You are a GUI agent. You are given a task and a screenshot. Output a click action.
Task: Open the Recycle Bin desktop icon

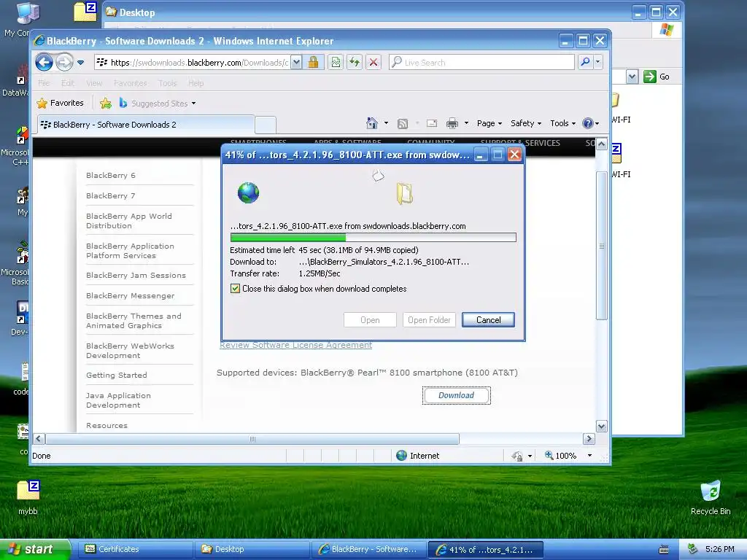pos(711,497)
